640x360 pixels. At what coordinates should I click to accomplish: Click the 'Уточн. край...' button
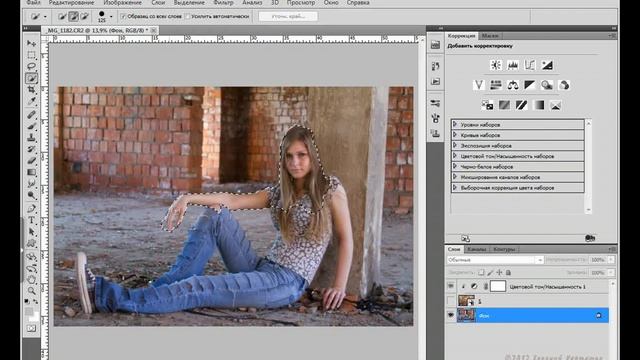(288, 16)
